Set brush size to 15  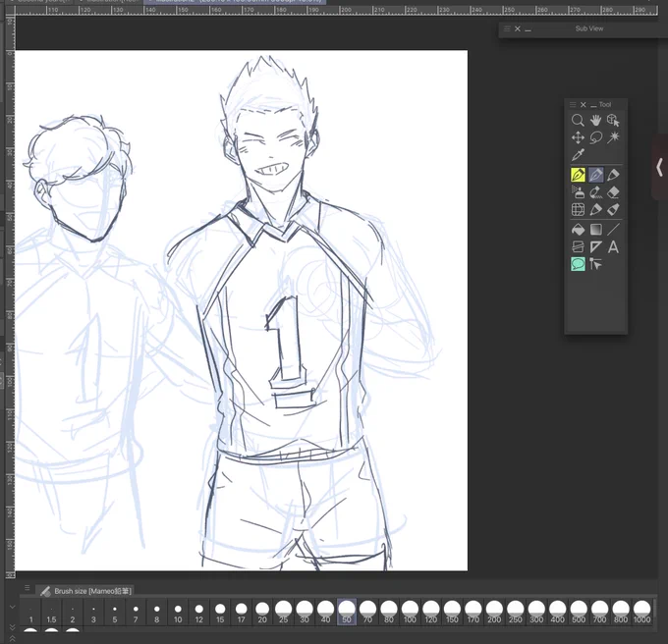coord(220,612)
